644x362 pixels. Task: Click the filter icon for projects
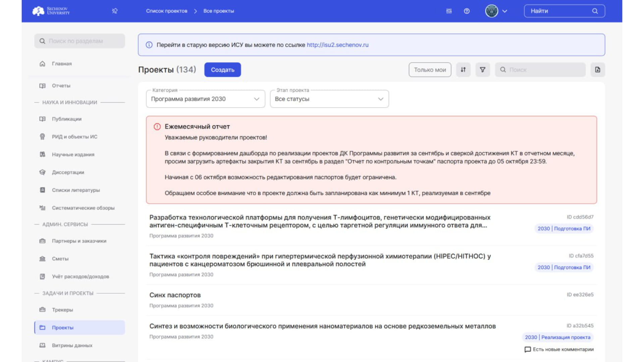tap(483, 69)
